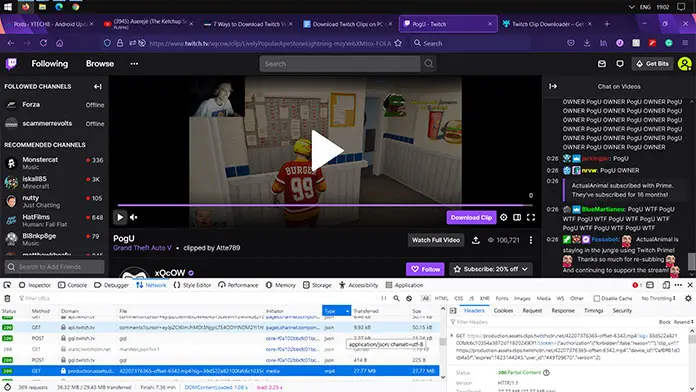
Task: Enable the Disable Cache checkbox
Action: pos(597,298)
